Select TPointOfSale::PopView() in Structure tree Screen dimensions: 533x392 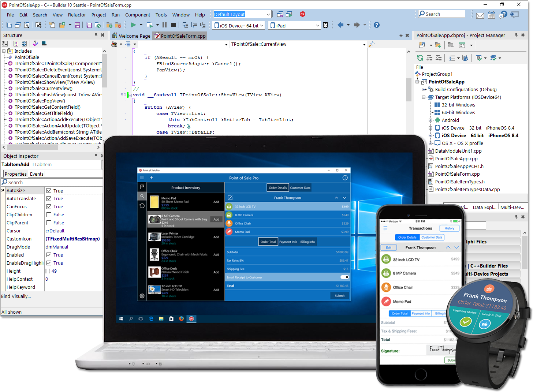(x=40, y=101)
